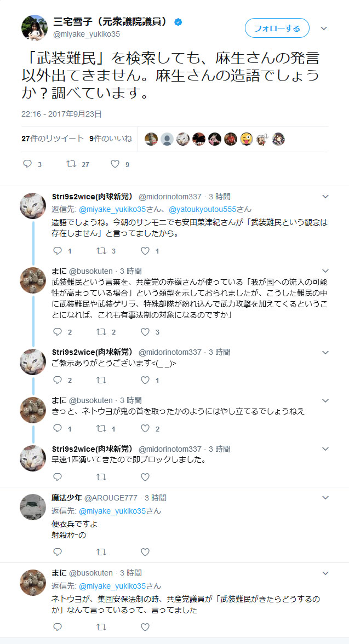This screenshot has width=349, height=644.
Task: Open 9件のいいね list
Action: coord(111,139)
